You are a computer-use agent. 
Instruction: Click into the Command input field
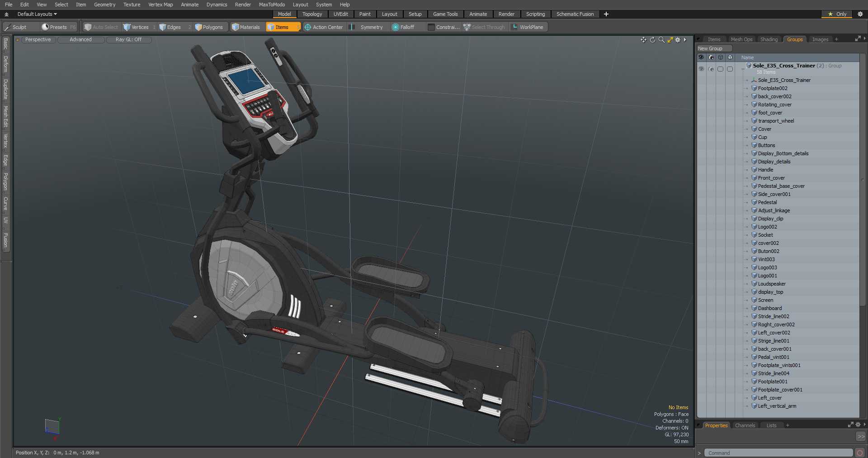[778, 453]
